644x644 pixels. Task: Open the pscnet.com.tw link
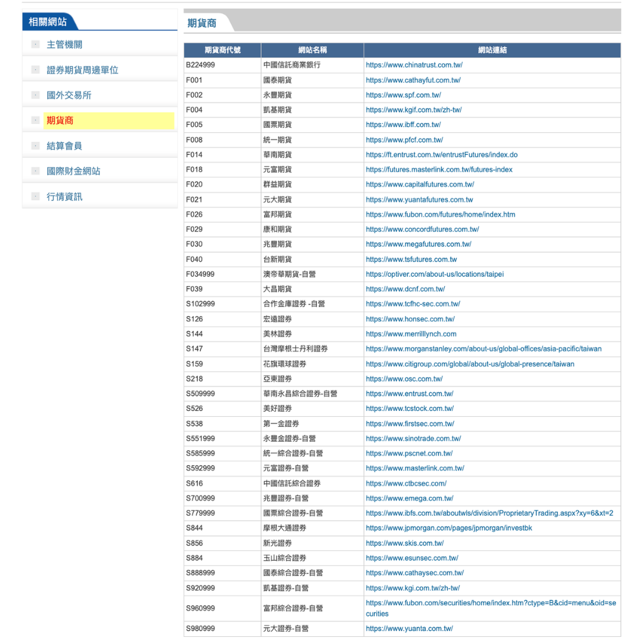click(x=409, y=453)
